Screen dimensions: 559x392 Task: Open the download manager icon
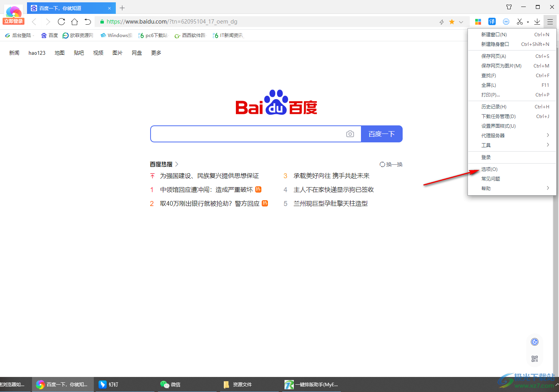coord(537,21)
